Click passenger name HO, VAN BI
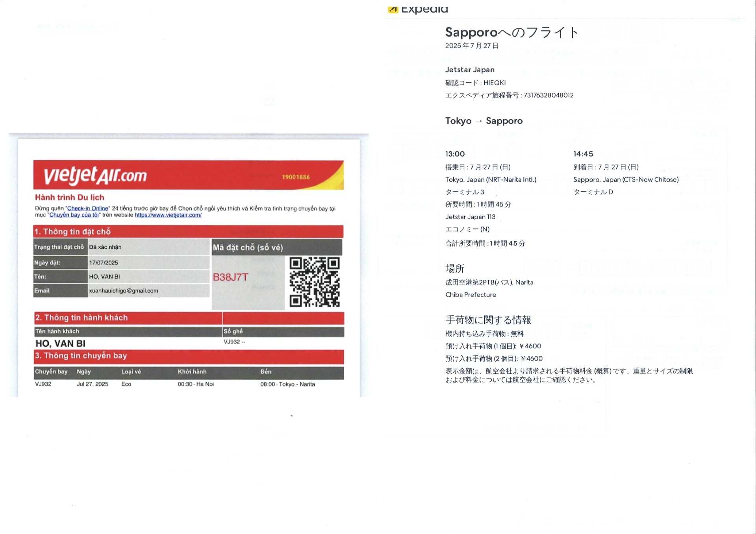 [x=60, y=344]
